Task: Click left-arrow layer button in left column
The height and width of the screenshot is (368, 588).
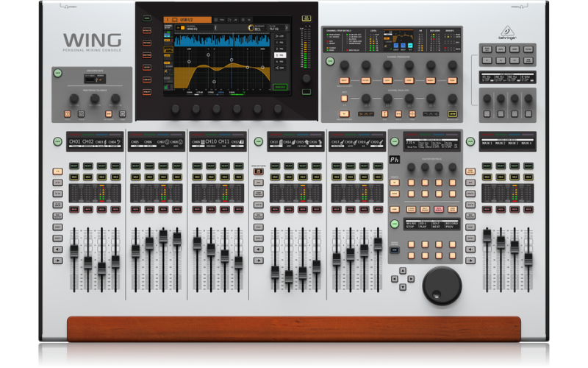Action: (x=57, y=250)
